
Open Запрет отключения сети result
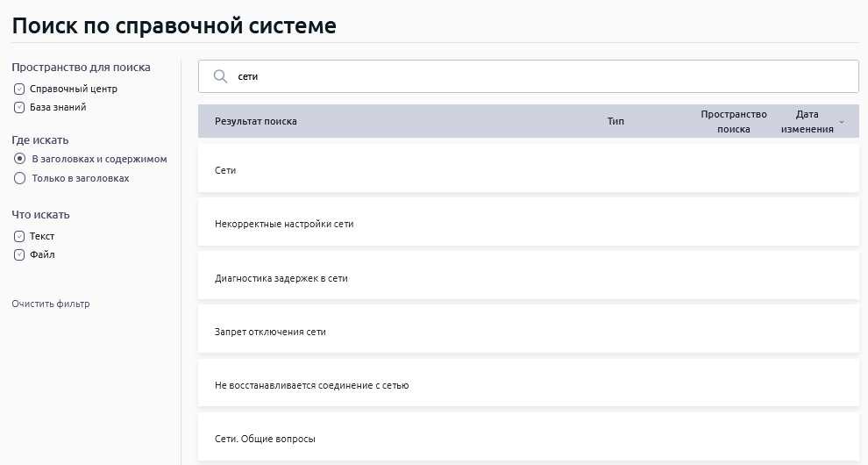click(x=270, y=332)
